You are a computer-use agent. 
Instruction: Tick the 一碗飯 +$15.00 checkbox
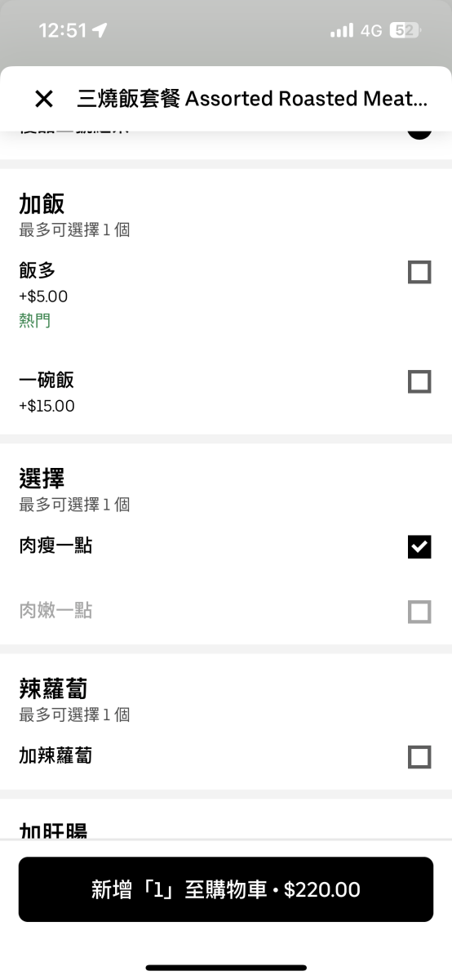click(x=419, y=381)
